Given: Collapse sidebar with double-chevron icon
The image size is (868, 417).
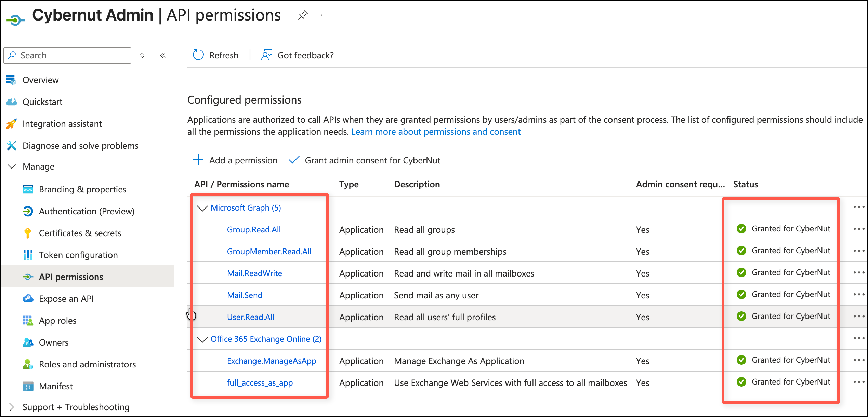Looking at the screenshot, I should click(163, 55).
